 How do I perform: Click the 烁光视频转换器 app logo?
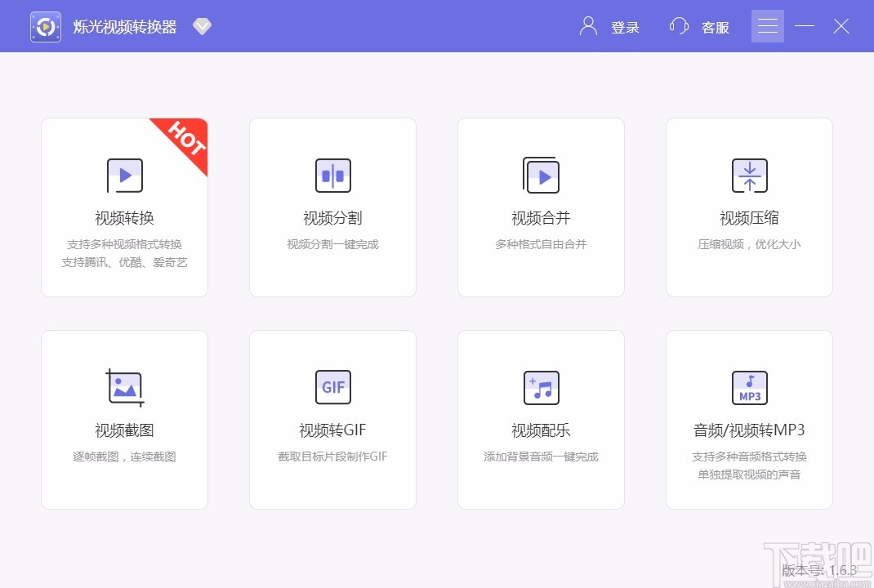[x=45, y=25]
